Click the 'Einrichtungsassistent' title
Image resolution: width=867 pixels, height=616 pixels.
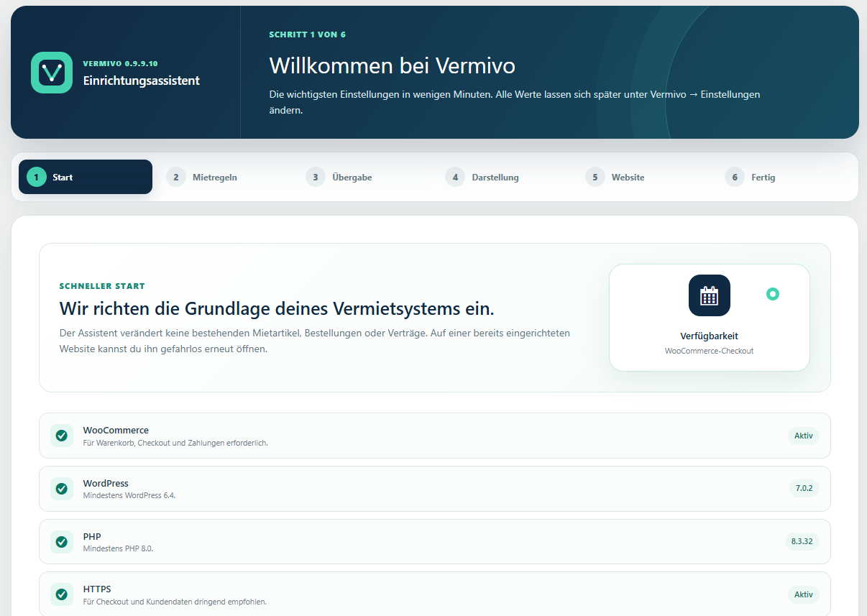pyautogui.click(x=142, y=81)
